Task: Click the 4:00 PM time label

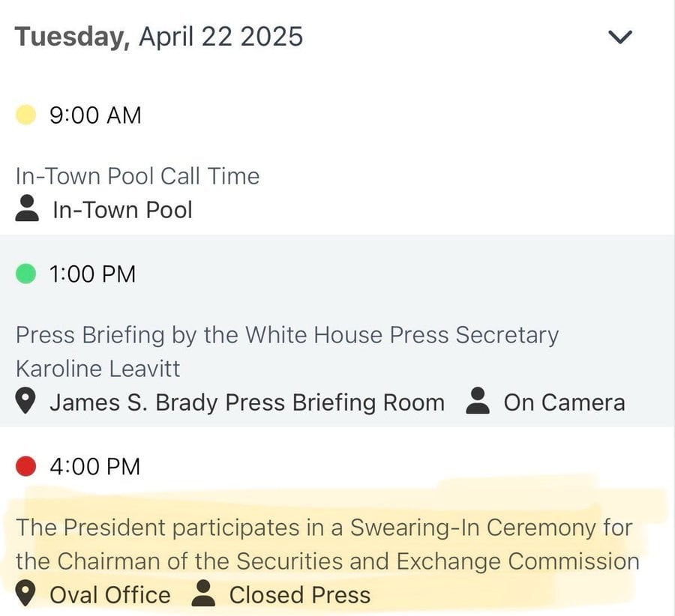Action: [94, 466]
